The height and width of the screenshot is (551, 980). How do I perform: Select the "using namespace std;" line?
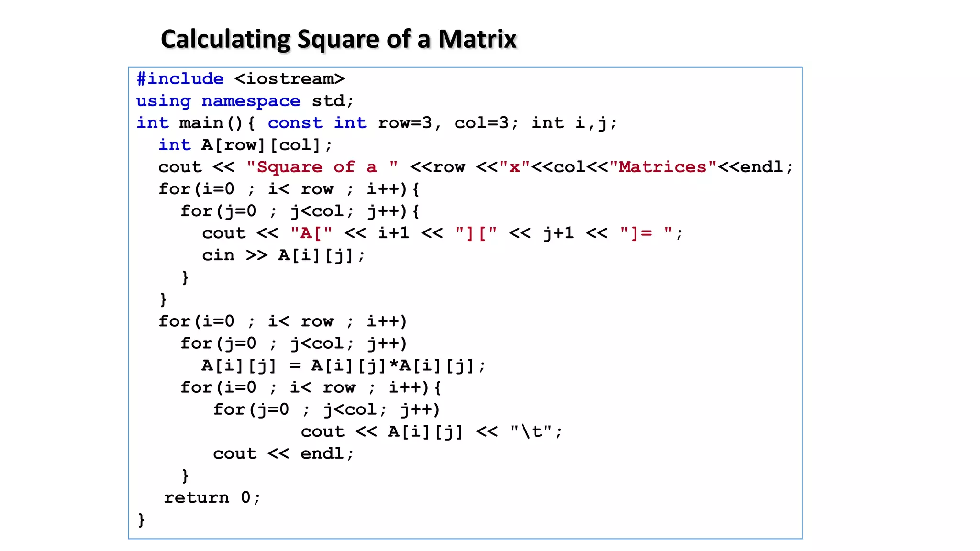tap(245, 101)
